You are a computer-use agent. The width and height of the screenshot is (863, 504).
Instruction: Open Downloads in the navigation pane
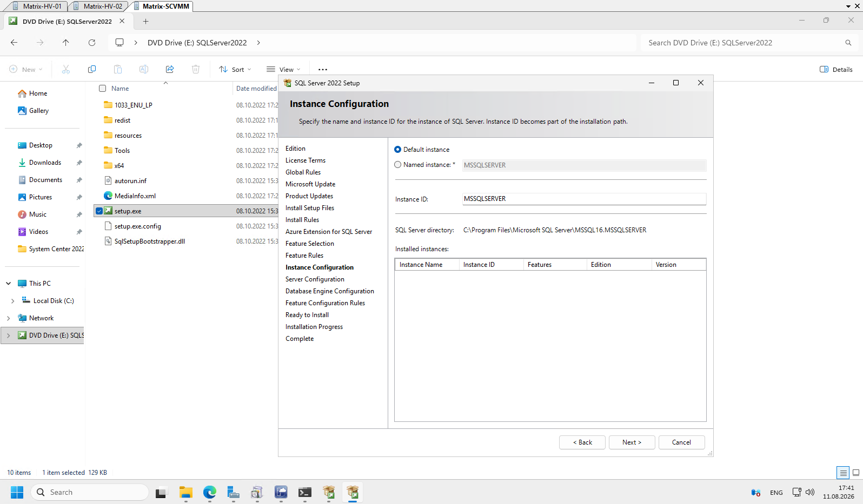pos(44,163)
